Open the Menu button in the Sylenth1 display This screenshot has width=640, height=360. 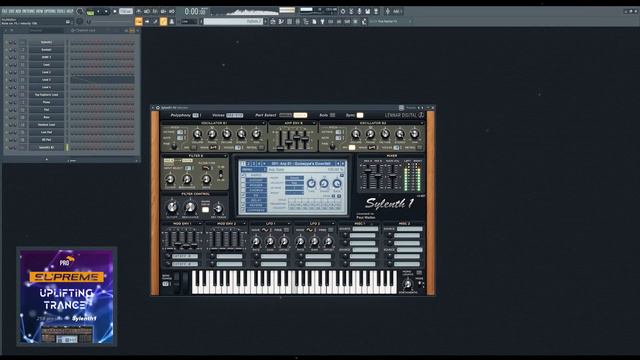point(253,169)
